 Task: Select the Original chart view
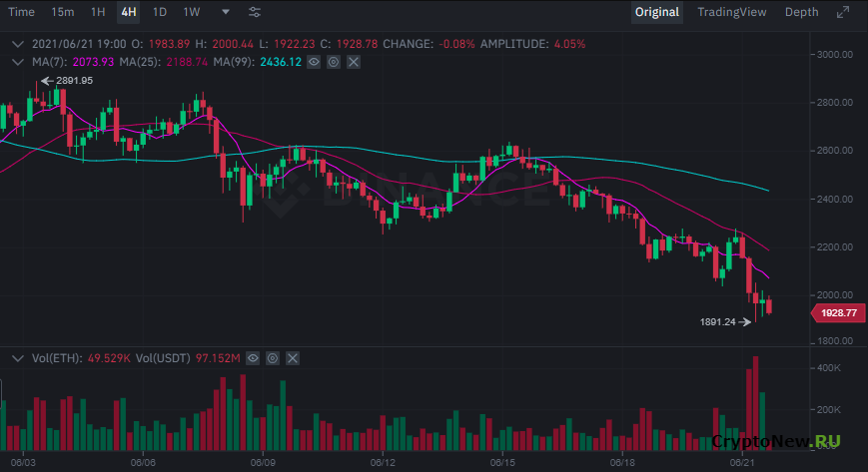(657, 12)
